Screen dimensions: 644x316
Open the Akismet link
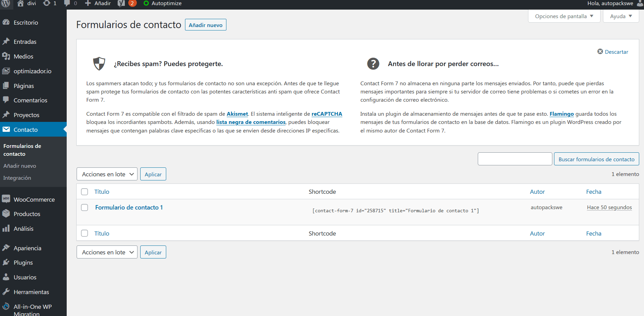tap(237, 114)
